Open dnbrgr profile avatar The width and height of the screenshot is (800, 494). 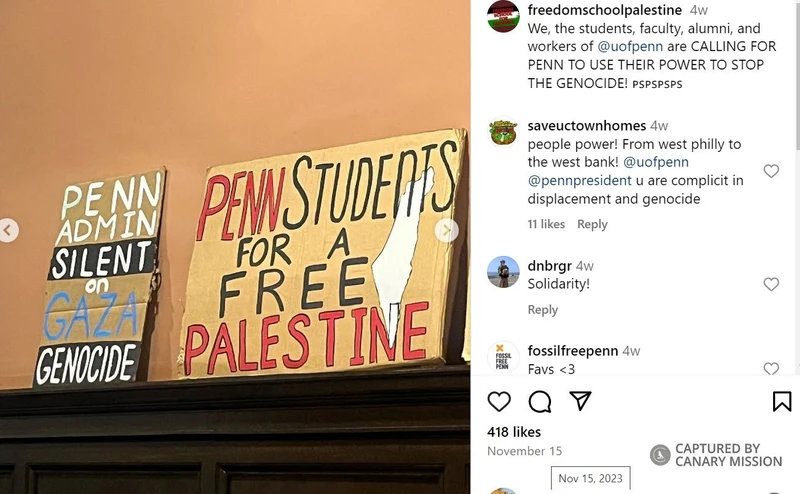(x=503, y=272)
